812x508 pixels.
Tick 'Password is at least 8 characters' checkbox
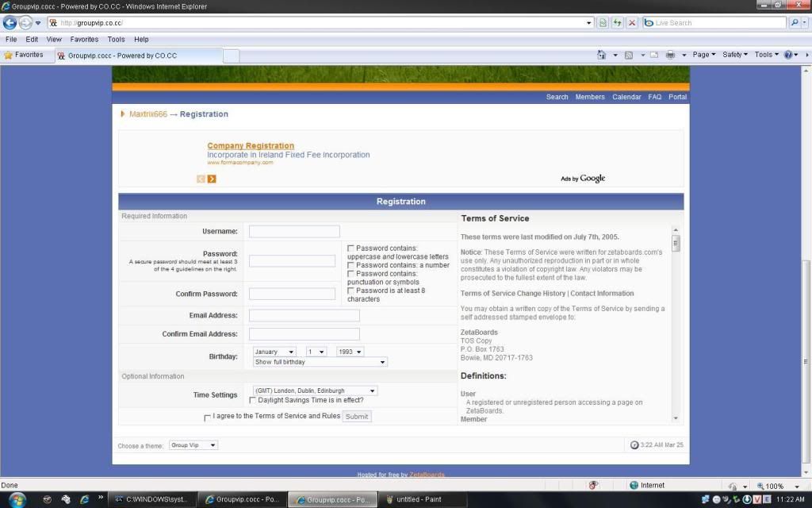[351, 291]
